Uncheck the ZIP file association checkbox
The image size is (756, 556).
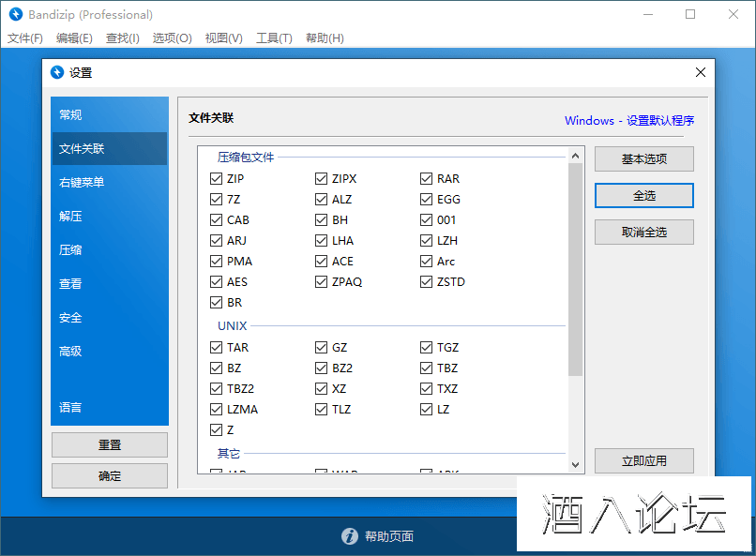(217, 179)
